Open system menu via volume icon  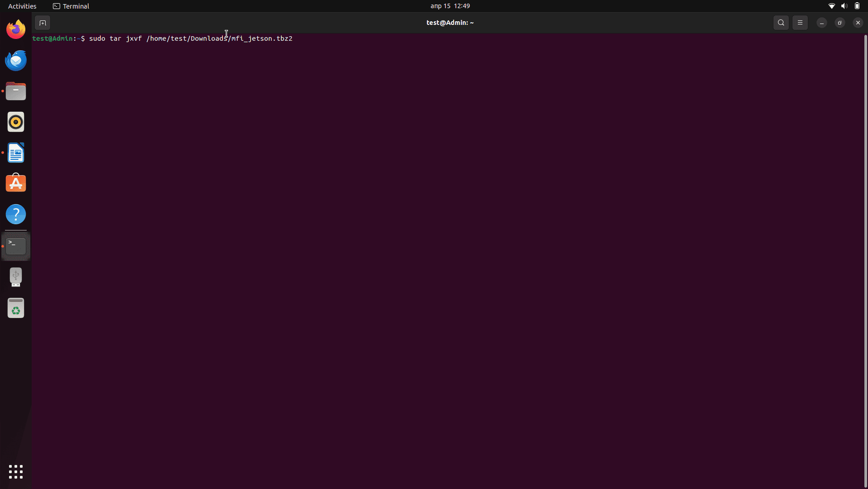[844, 6]
